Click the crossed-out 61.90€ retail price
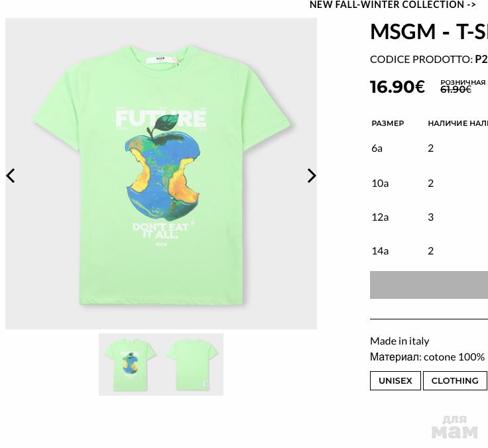This screenshot has height=448, width=488. [456, 89]
